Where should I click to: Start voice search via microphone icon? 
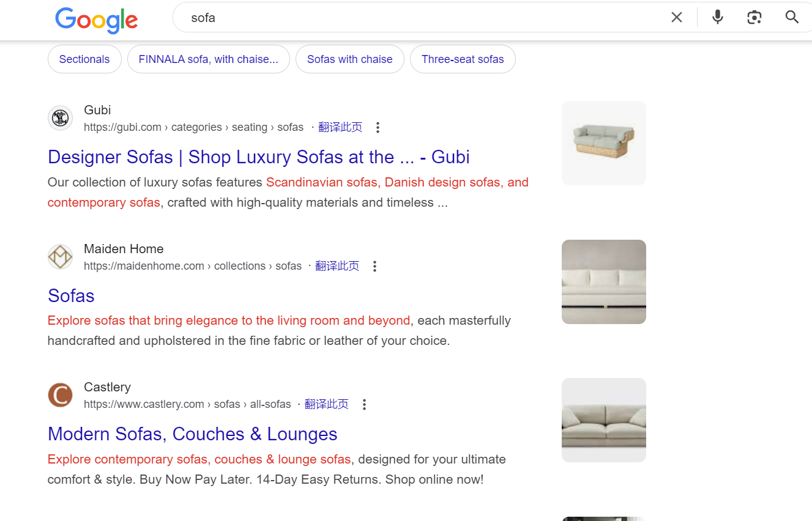pos(718,18)
